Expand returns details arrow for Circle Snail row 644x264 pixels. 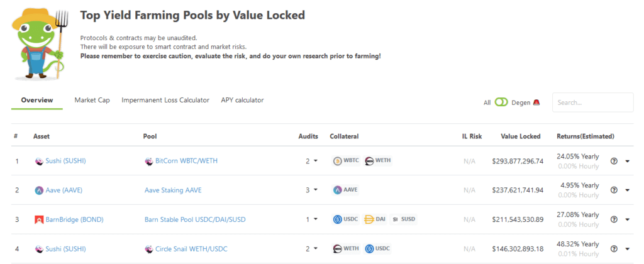tap(627, 249)
